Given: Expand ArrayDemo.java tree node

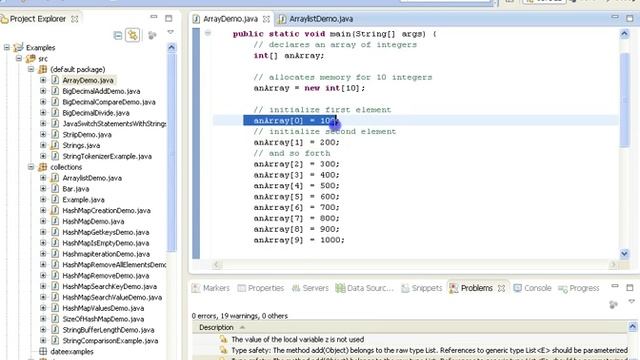Looking at the screenshot, I should click(43, 80).
